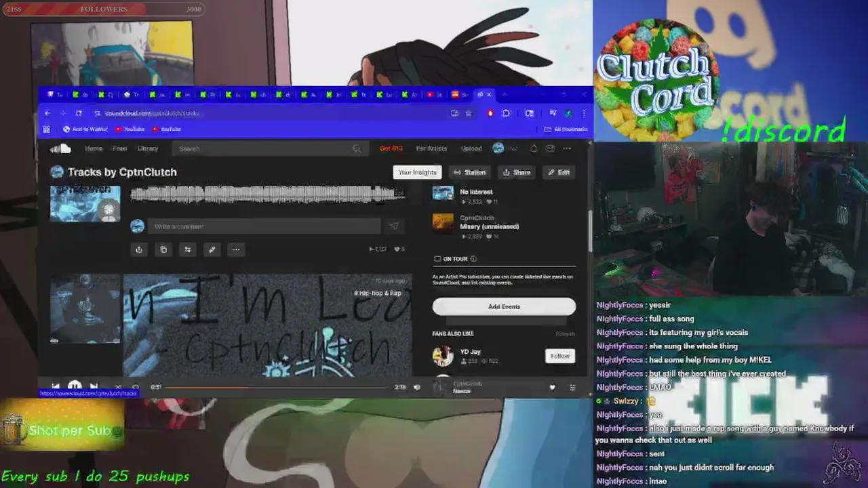Open the browser extensions puzzle icon

click(506, 113)
